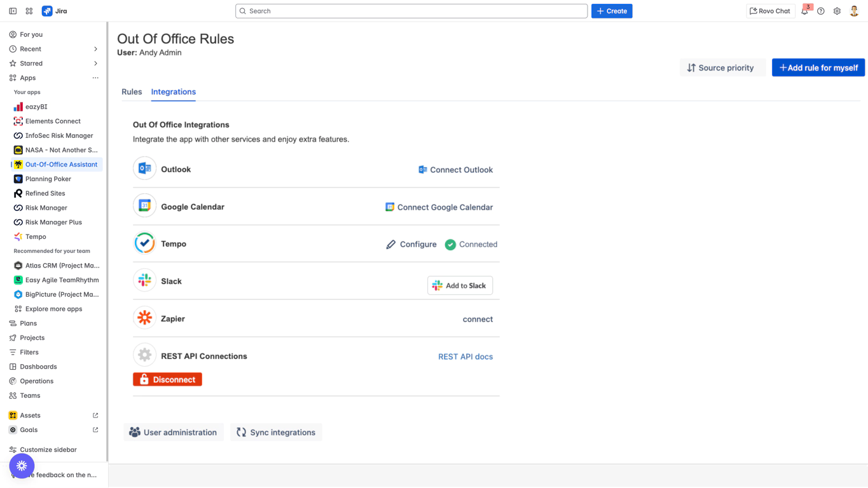
Task: Open the help question mark icon
Action: tap(821, 11)
